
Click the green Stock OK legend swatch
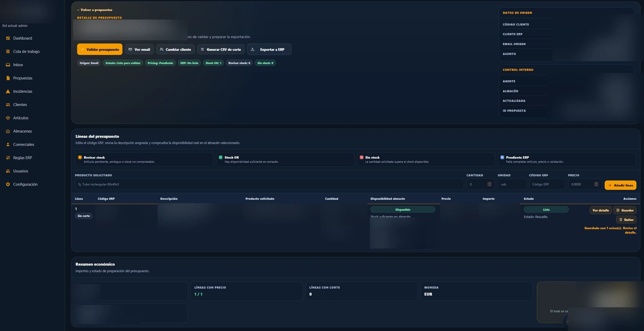[221, 157]
